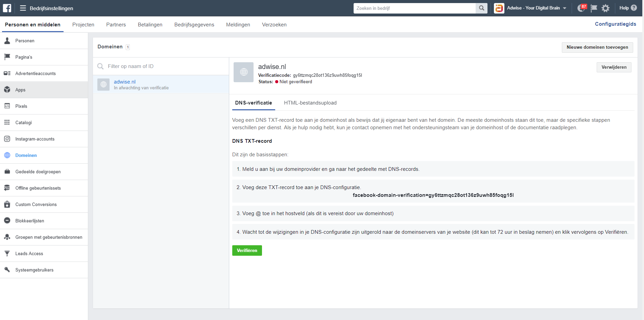
Task: Open the Betalingen tab
Action: (x=150, y=24)
